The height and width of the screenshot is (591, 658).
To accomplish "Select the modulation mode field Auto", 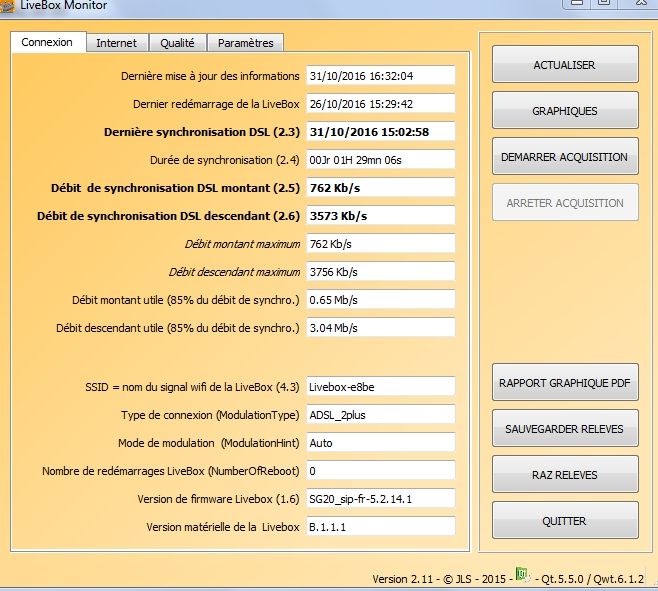I will [x=381, y=443].
